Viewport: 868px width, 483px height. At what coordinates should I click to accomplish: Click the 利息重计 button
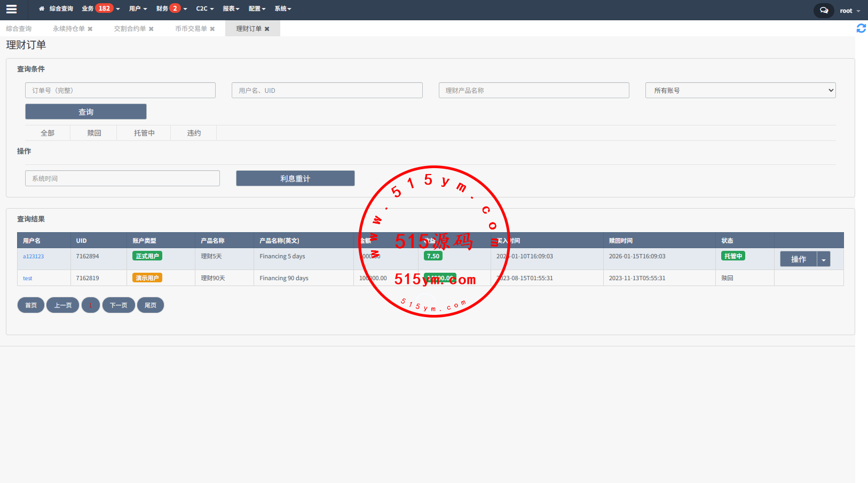pyautogui.click(x=295, y=178)
